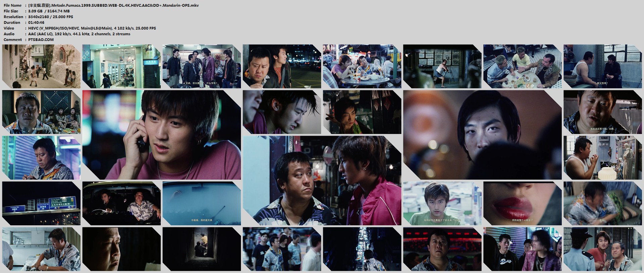The height and width of the screenshot is (273, 644).
Task: Open the dark narrow stairwell alley thumbnail
Action: pos(202,249)
